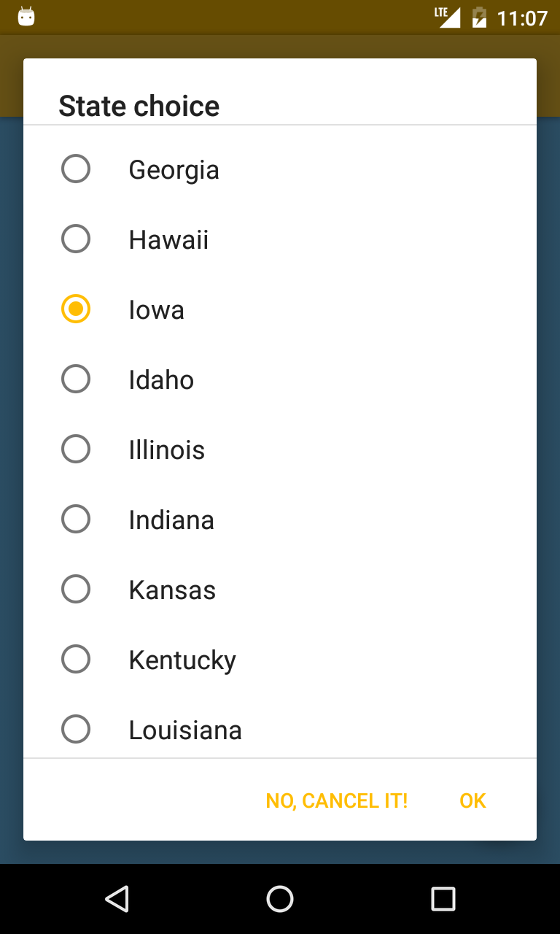
Task: Tap the selected Iowa radio button
Action: point(76,309)
